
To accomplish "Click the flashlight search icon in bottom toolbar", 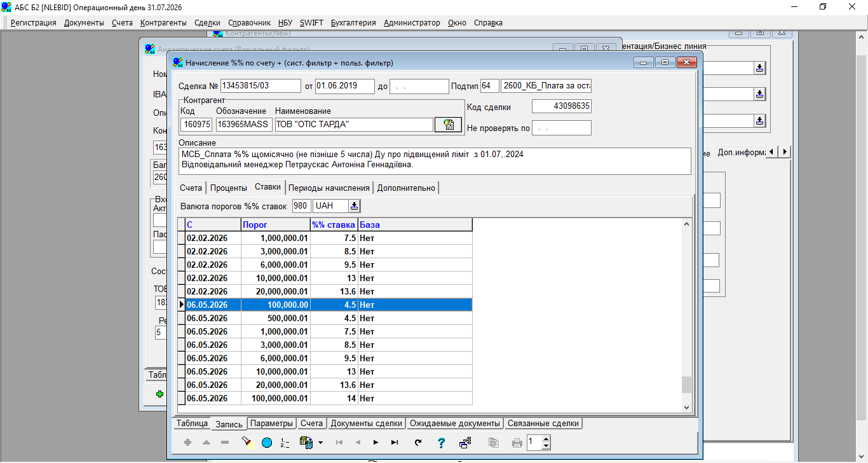I will point(247,442).
